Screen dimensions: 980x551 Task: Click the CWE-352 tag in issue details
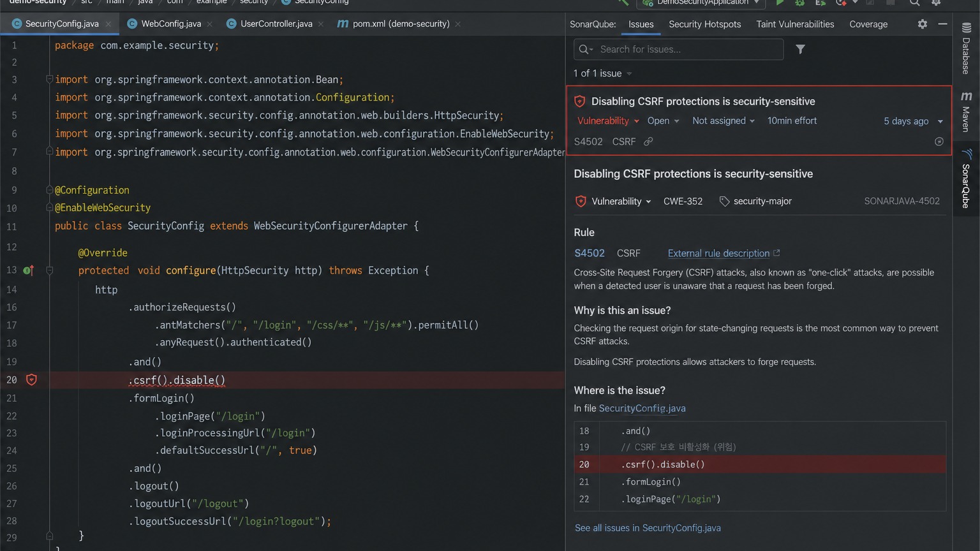coord(683,201)
